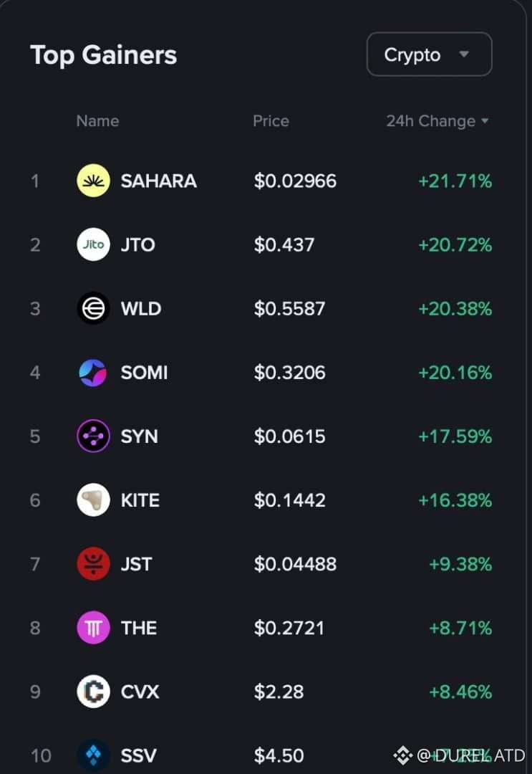Open the SAHARA coin icon
Image resolution: width=532 pixels, height=774 pixels.
click(93, 181)
